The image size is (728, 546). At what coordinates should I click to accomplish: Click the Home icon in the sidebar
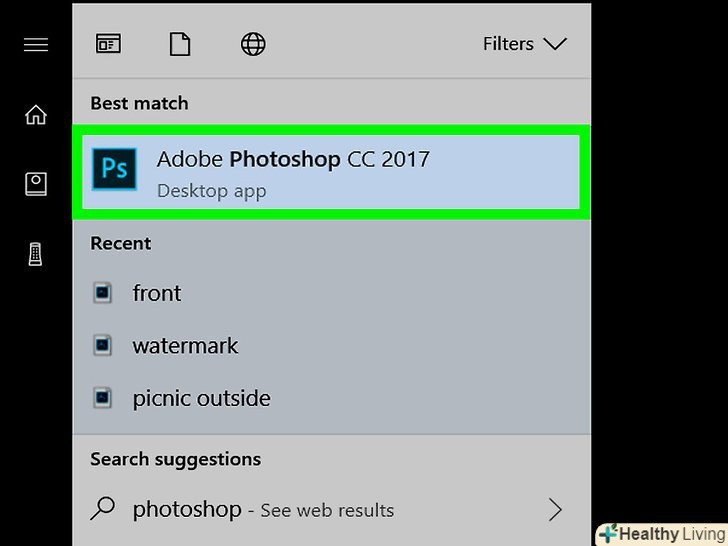(x=36, y=115)
